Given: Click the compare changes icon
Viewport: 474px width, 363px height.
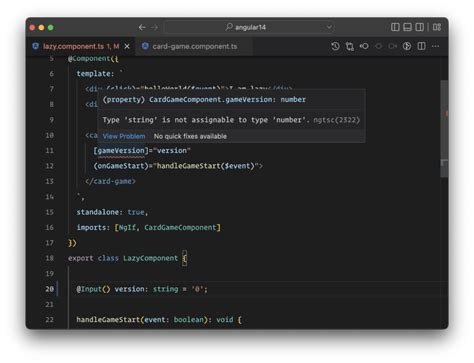Looking at the screenshot, I should click(350, 46).
